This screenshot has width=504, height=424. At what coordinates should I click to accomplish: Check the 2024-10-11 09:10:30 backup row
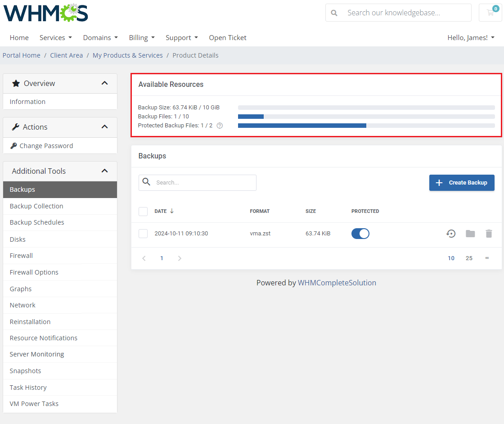coord(143,234)
